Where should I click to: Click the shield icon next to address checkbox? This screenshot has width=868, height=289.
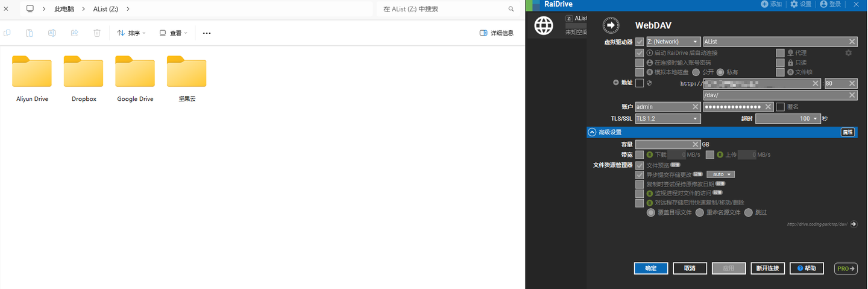point(649,83)
